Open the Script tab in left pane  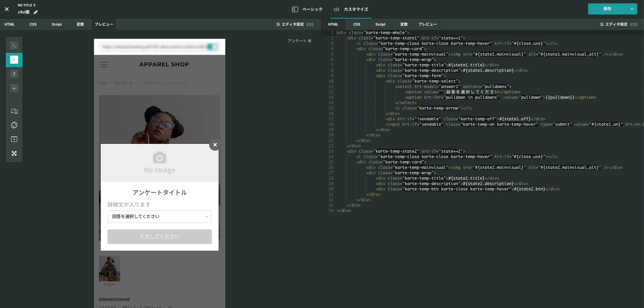coord(56,24)
